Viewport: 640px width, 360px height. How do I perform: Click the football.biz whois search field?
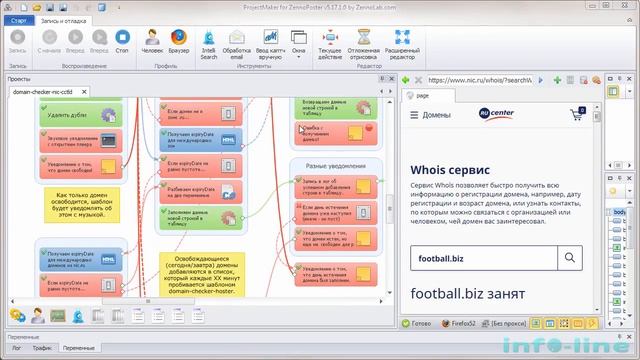pyautogui.click(x=484, y=258)
